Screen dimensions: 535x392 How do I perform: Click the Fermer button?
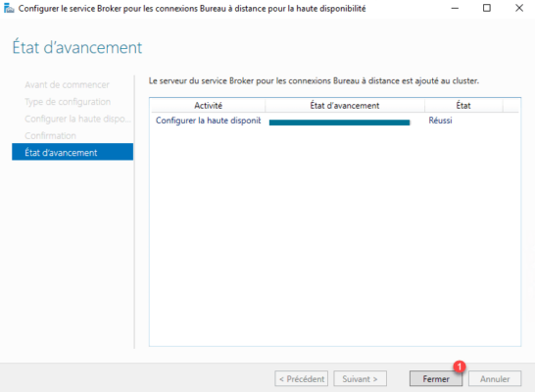click(436, 378)
